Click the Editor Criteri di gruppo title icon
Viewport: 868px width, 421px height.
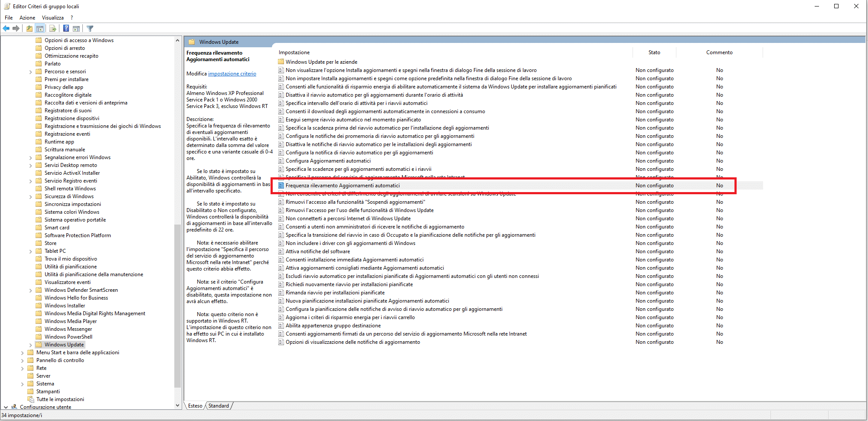7,6
